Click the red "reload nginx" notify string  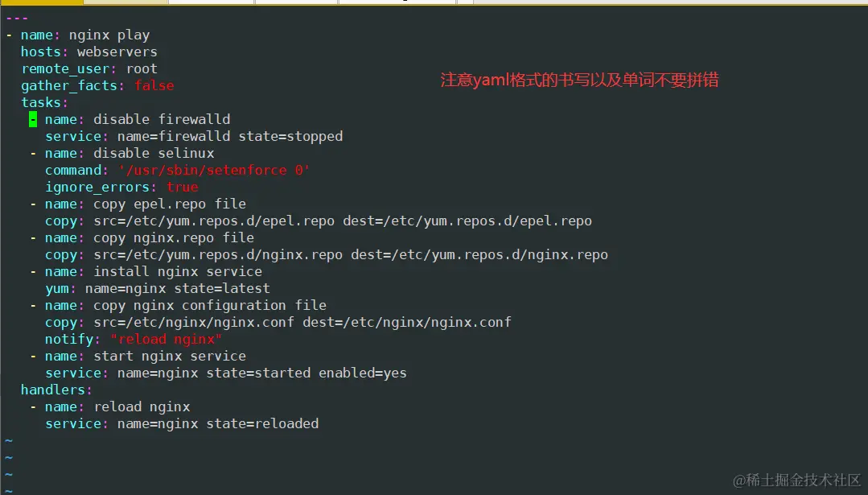[x=166, y=339]
